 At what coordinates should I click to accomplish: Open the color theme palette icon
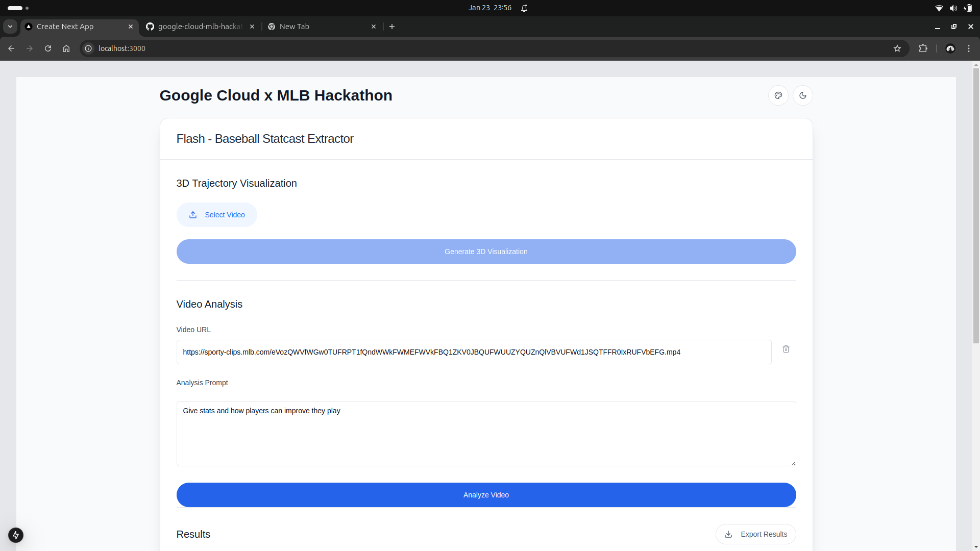pyautogui.click(x=778, y=95)
